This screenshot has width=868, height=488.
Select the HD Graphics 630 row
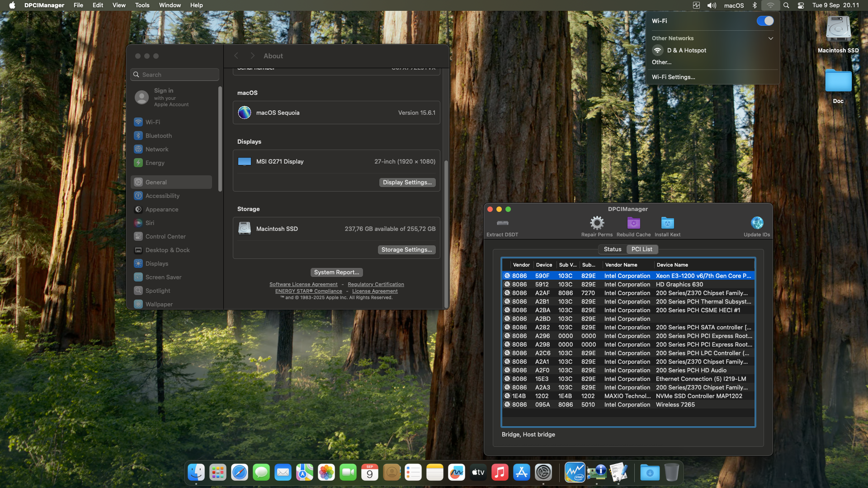point(628,285)
